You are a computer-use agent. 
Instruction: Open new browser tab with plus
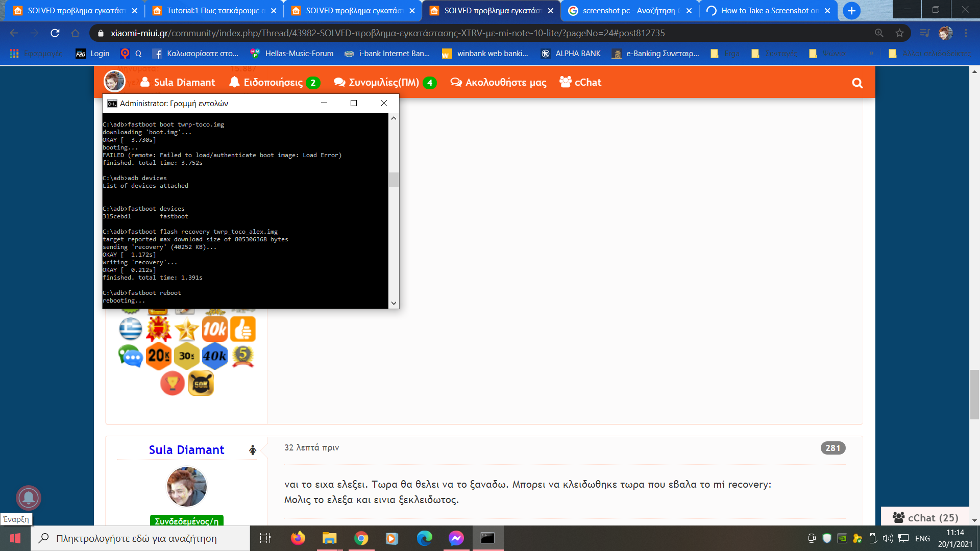click(x=851, y=11)
